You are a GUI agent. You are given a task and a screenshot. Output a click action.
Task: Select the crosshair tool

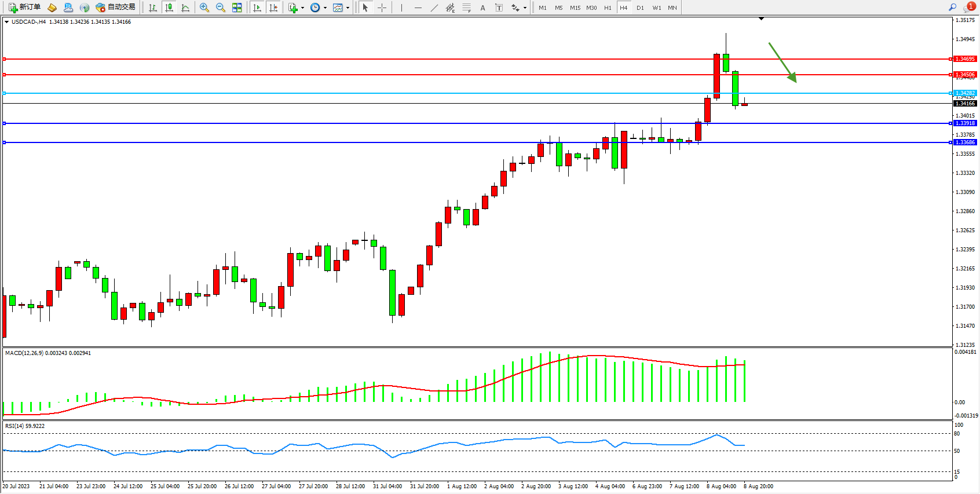click(382, 8)
